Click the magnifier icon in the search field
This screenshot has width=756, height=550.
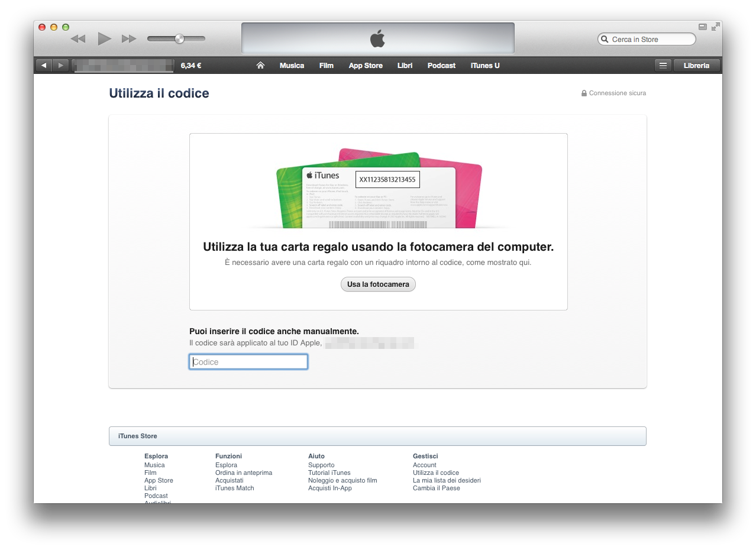[605, 40]
